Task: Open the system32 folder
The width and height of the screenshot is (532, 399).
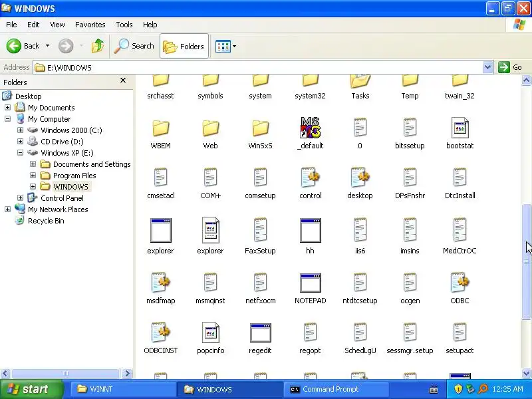Action: point(310,87)
